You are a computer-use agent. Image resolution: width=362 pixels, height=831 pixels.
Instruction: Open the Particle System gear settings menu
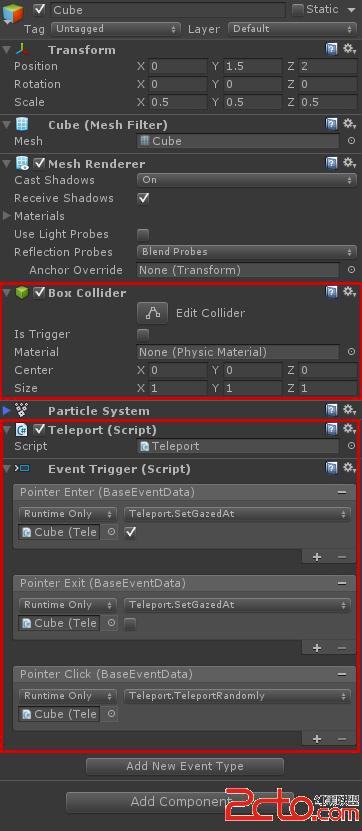point(349,410)
